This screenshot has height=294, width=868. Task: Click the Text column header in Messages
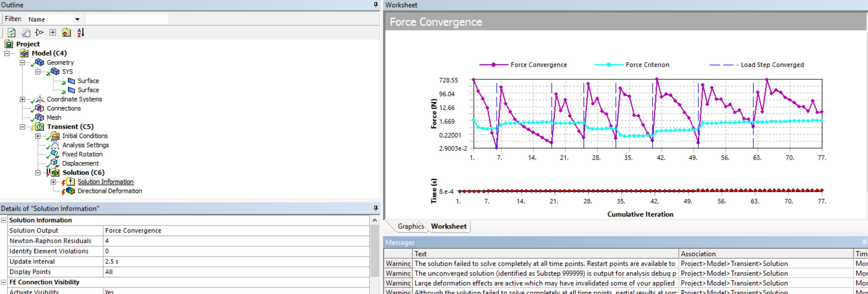click(x=546, y=254)
